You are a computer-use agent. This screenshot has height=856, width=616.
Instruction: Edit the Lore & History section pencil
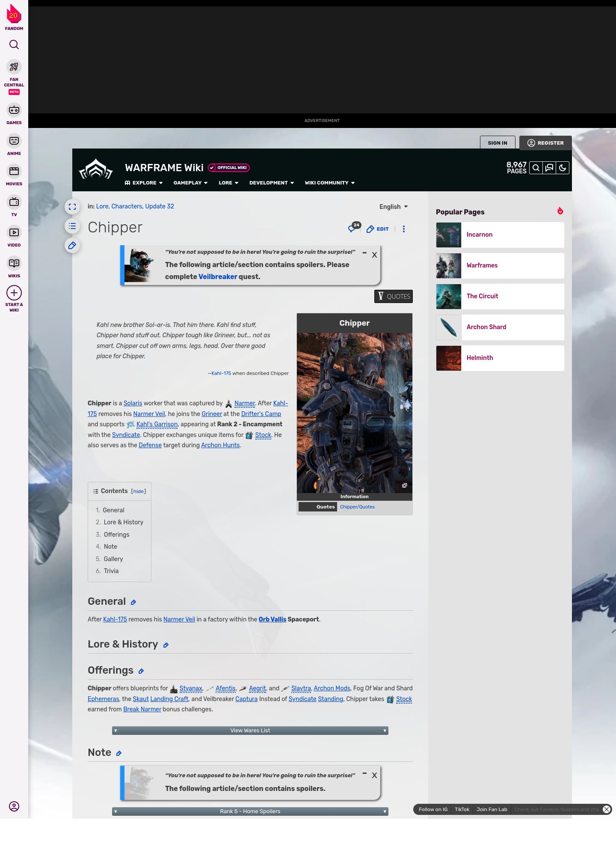[x=166, y=645]
